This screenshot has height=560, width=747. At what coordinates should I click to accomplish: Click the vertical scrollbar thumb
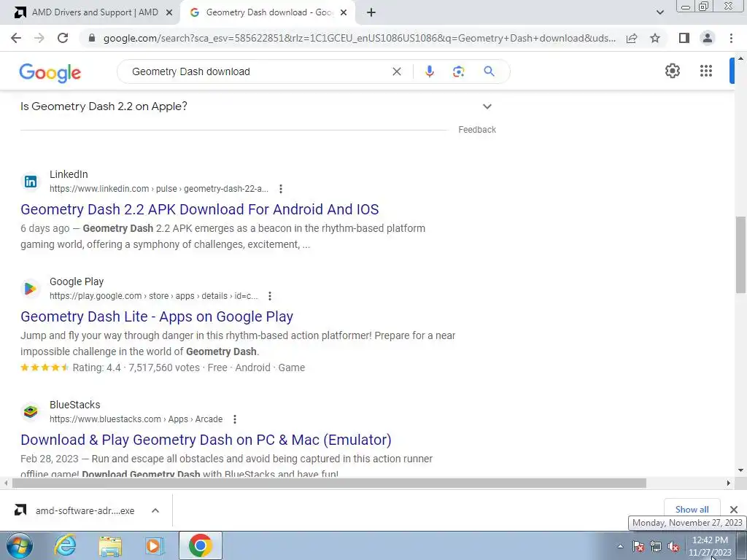click(740, 254)
